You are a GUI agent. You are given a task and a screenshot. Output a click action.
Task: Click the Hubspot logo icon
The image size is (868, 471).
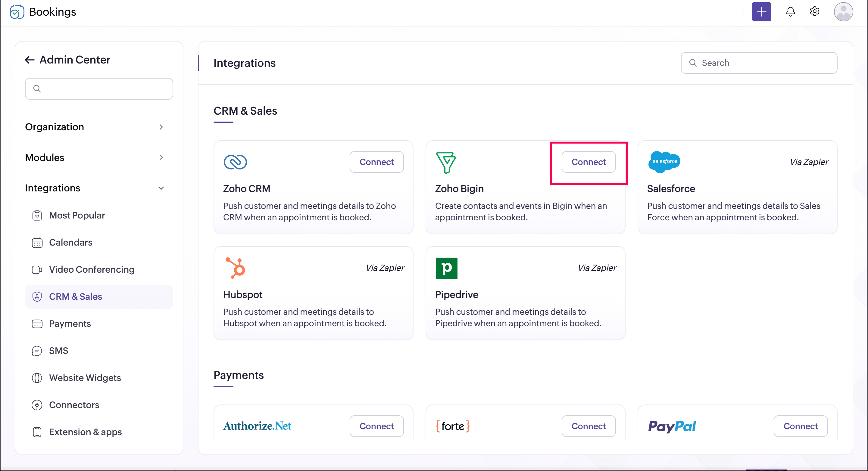click(236, 268)
